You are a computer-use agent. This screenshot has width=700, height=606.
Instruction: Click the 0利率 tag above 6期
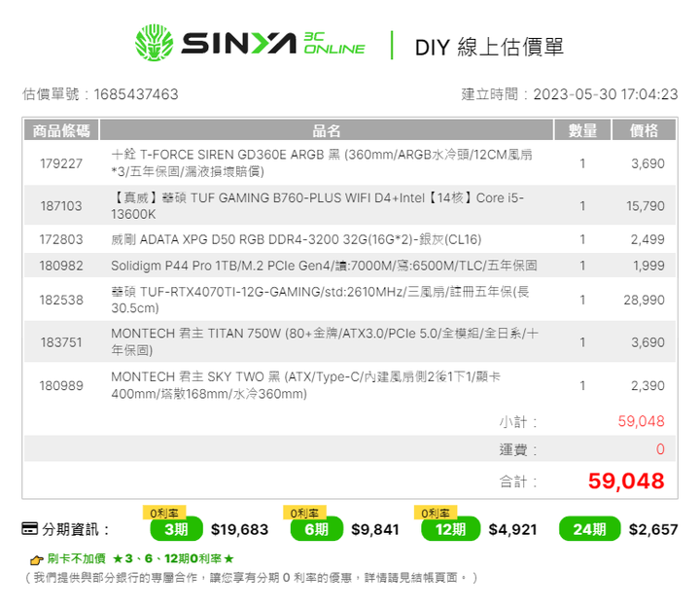[x=304, y=513]
